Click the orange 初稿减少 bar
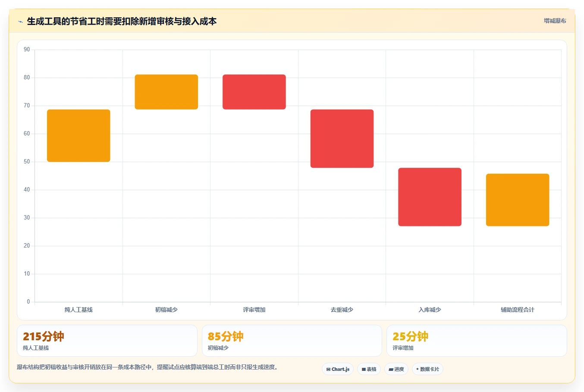Image resolution: width=584 pixels, height=392 pixels. click(x=166, y=92)
